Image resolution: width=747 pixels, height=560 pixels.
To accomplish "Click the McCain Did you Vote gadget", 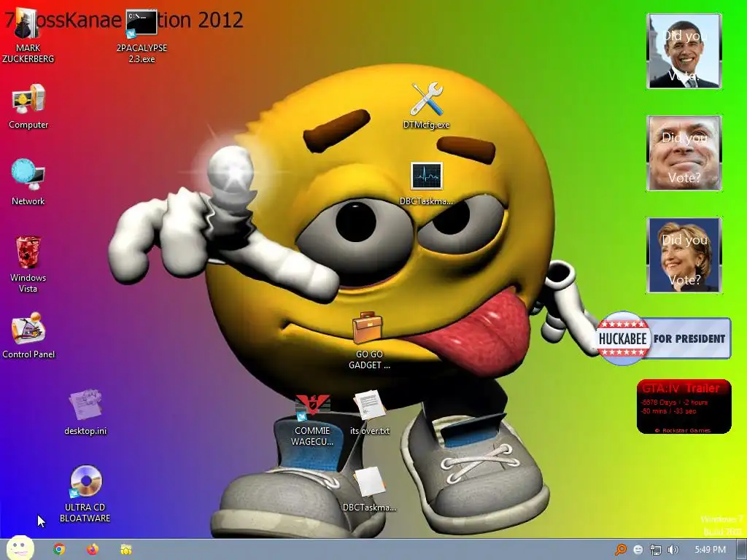I will click(684, 153).
